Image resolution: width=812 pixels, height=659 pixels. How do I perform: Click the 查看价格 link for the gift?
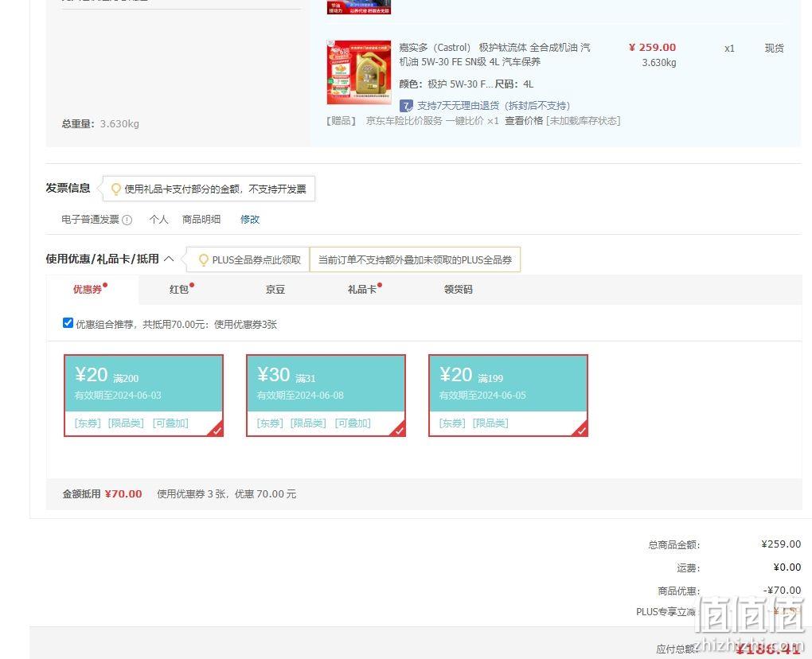tap(524, 121)
